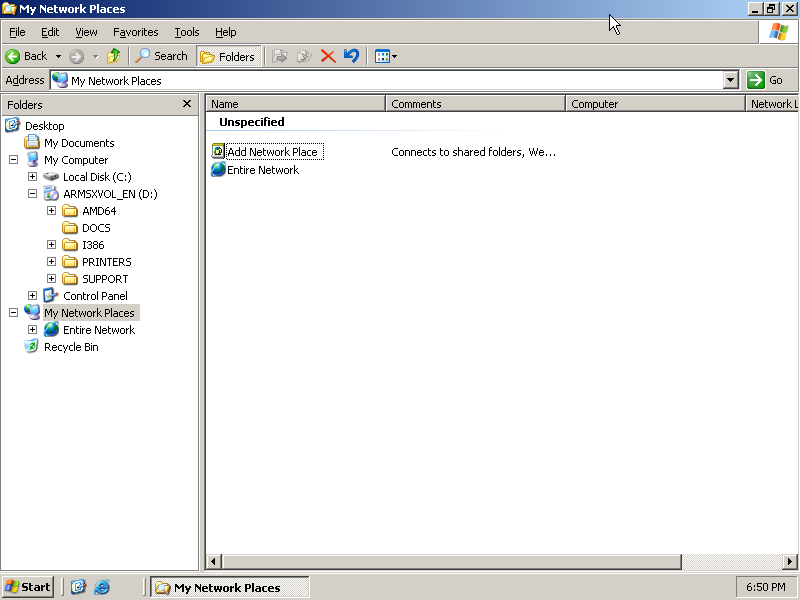The image size is (800, 600).
Task: Click the Start button
Action: 27,587
